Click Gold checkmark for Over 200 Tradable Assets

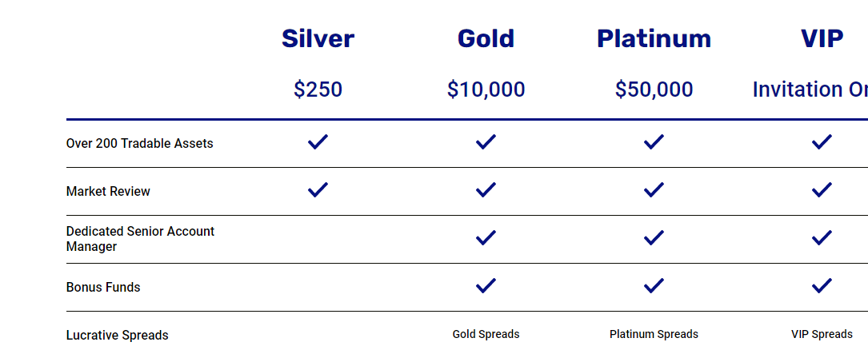pyautogui.click(x=486, y=142)
